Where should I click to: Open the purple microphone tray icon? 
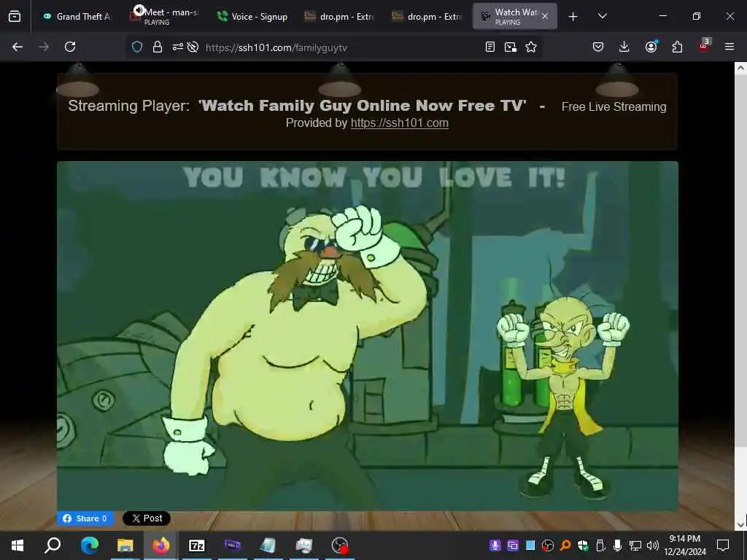495,545
